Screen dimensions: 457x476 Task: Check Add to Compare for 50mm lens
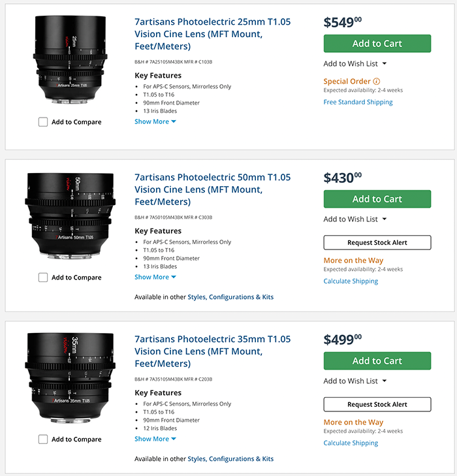click(43, 278)
